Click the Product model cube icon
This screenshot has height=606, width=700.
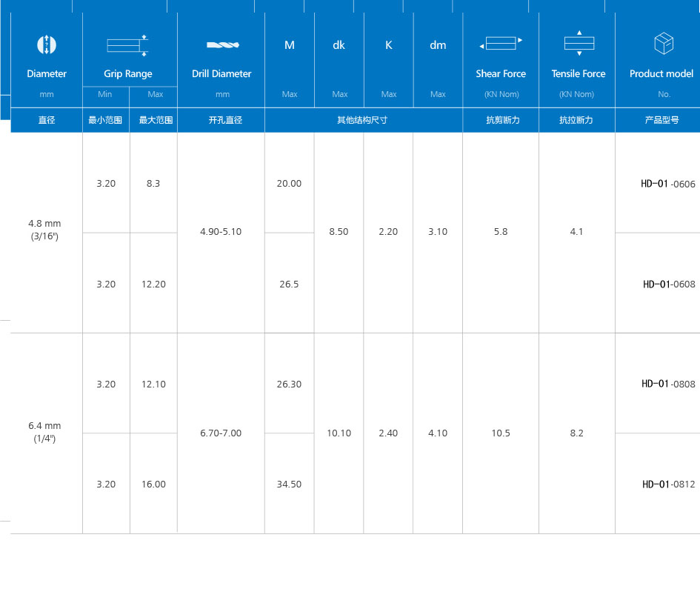tap(663, 44)
